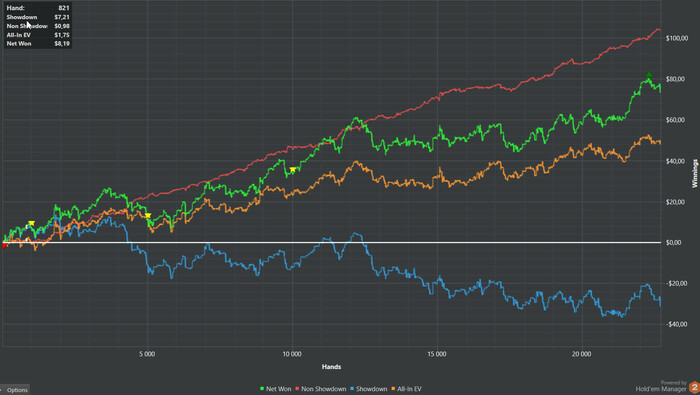Click the green triangle peak marker
The height and width of the screenshot is (395, 700).
tap(649, 75)
